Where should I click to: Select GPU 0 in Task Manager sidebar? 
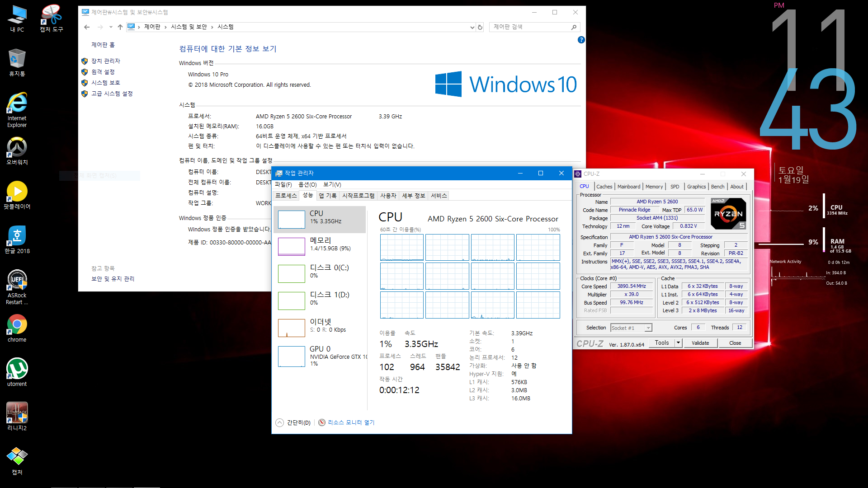tap(320, 356)
